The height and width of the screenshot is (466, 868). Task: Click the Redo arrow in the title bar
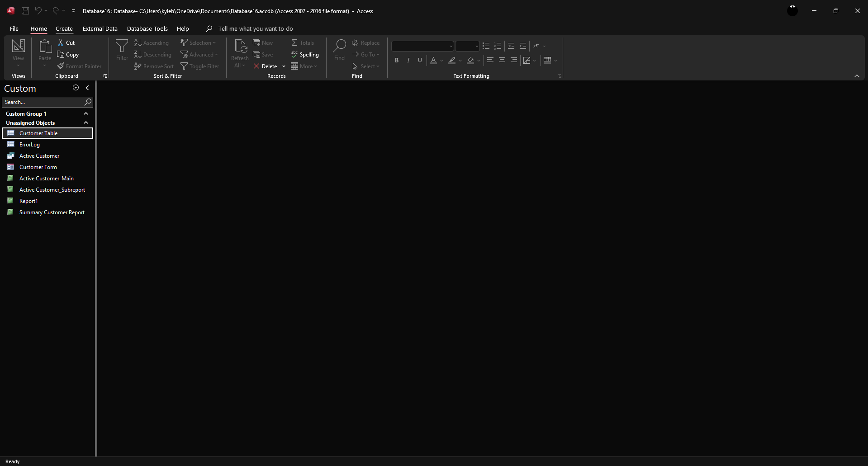click(x=56, y=11)
